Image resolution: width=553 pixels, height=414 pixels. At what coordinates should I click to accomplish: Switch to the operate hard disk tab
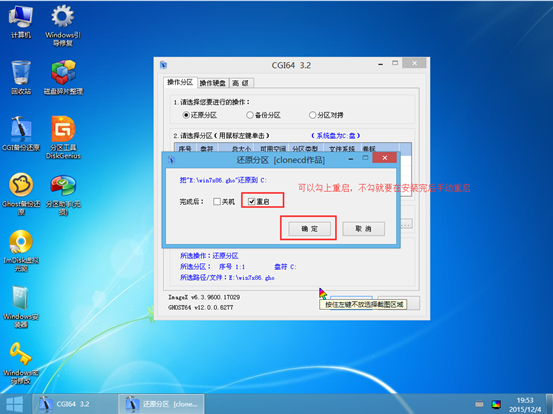click(x=213, y=83)
